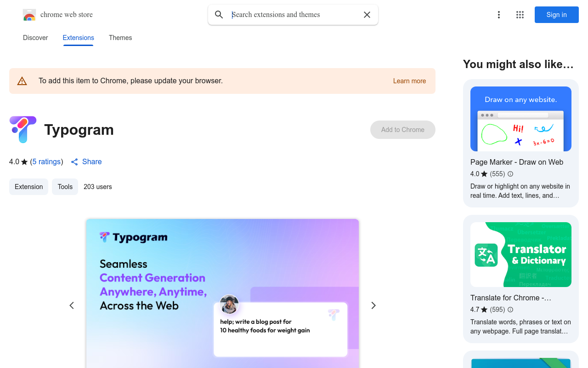Viewport: 588px width, 368px height.
Task: Open the 5 ratings link
Action: 46,162
